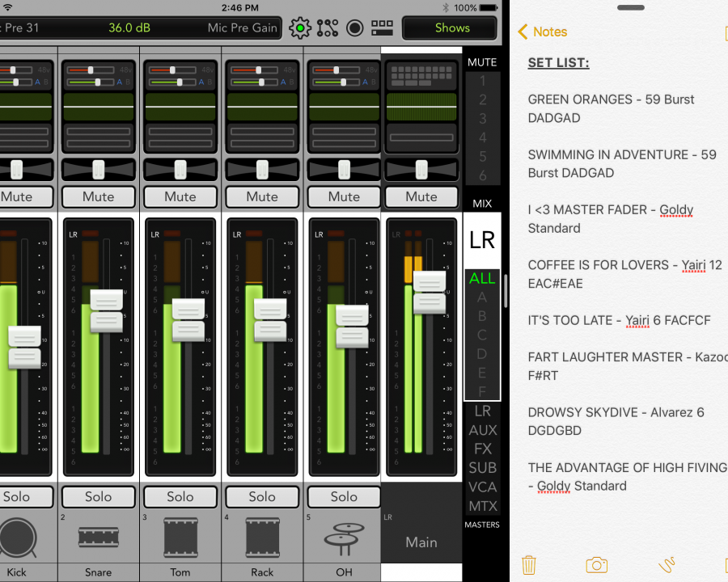The image size is (728, 582).
Task: Tap the split view handle above Notes
Action: click(x=630, y=7)
